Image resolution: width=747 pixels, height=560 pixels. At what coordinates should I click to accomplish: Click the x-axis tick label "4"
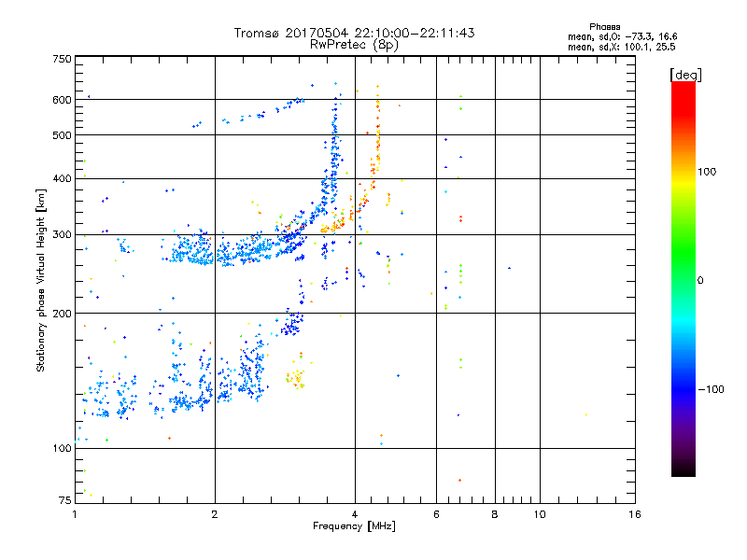pos(355,514)
